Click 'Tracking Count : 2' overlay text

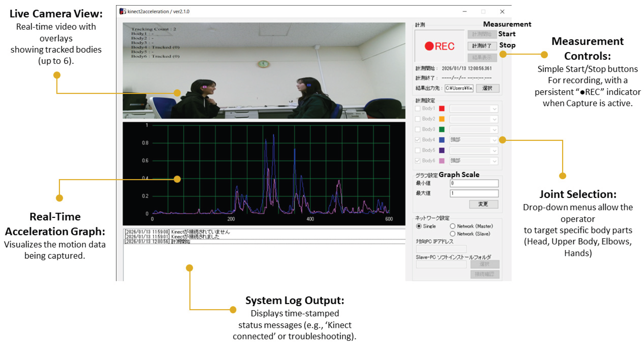tap(153, 29)
